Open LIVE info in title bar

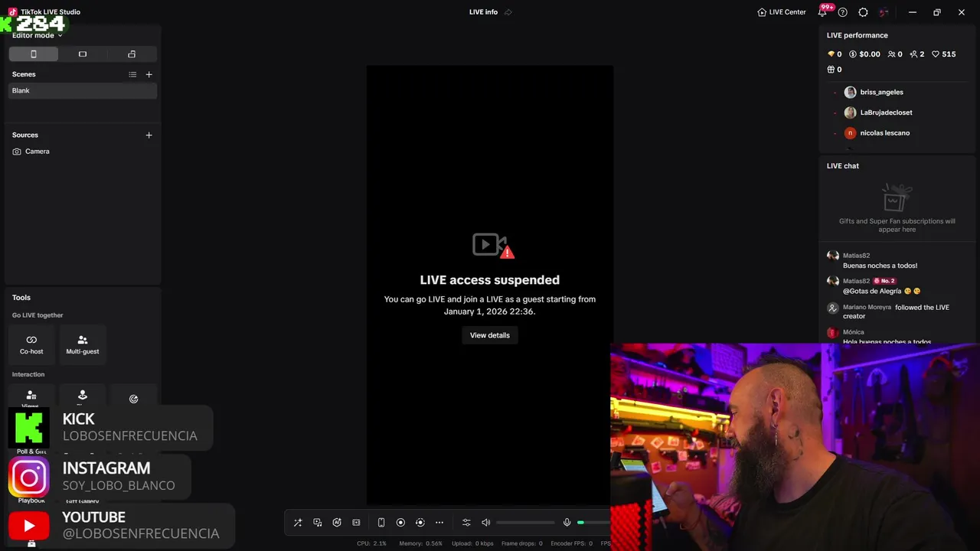[483, 12]
